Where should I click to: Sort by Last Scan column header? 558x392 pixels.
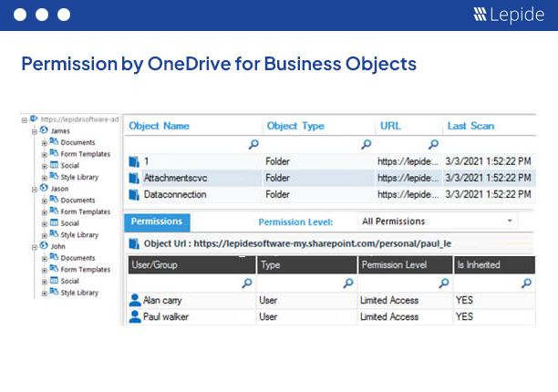pyautogui.click(x=470, y=126)
